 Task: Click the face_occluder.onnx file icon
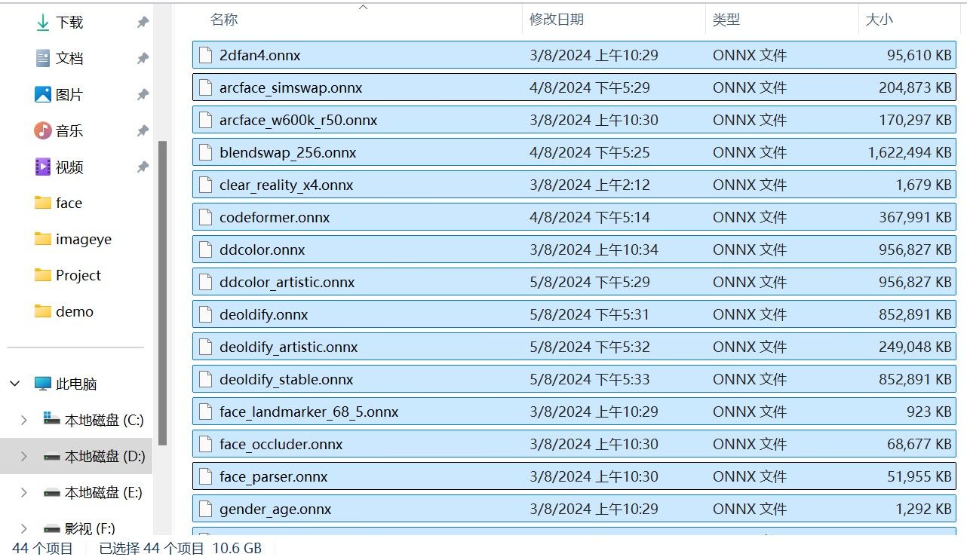(205, 444)
